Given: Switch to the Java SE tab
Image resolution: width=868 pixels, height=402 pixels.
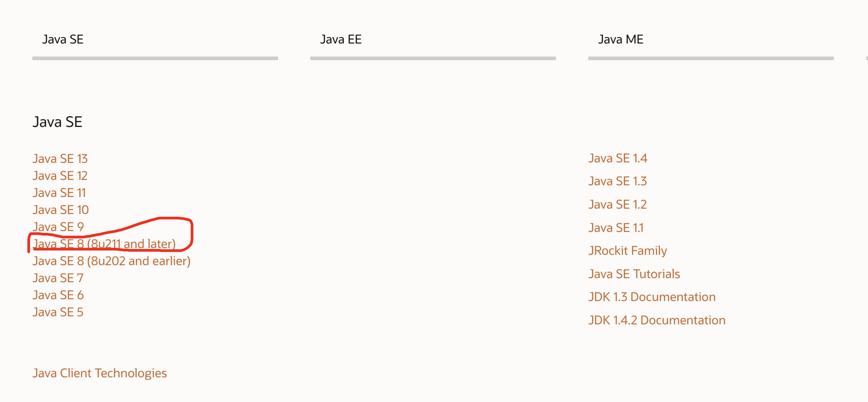Looking at the screenshot, I should 63,39.
